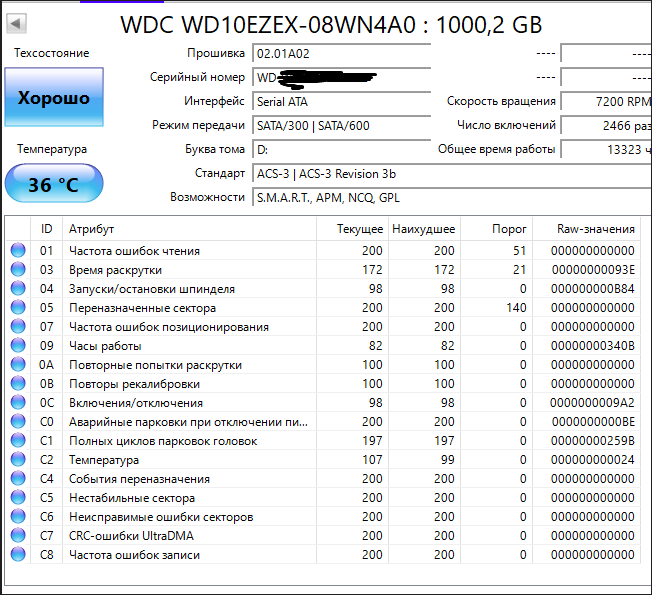The width and height of the screenshot is (652, 595).
Task: Open the Хорошо health status button
Action: pyautogui.click(x=54, y=97)
